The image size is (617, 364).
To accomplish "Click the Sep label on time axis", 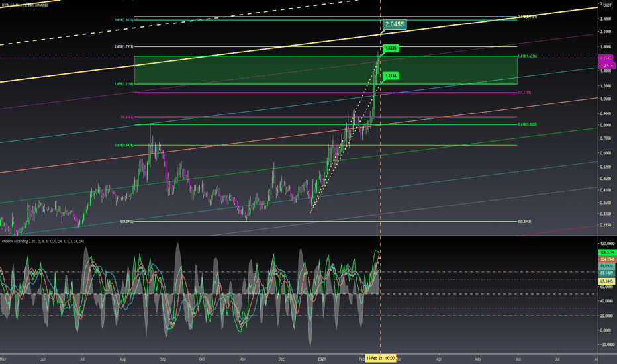I will pos(163,359).
